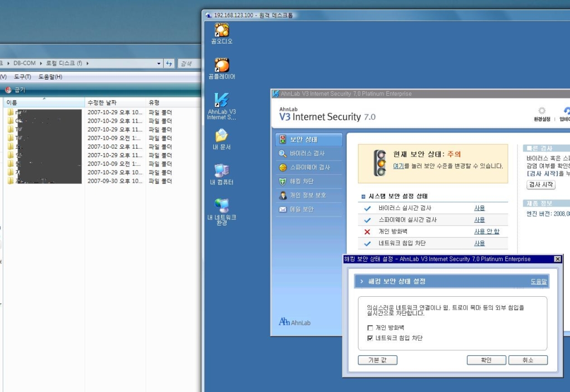Enable the 개인 방화벽 checkbox in dialog
The height and width of the screenshot is (392, 570).
(370, 327)
